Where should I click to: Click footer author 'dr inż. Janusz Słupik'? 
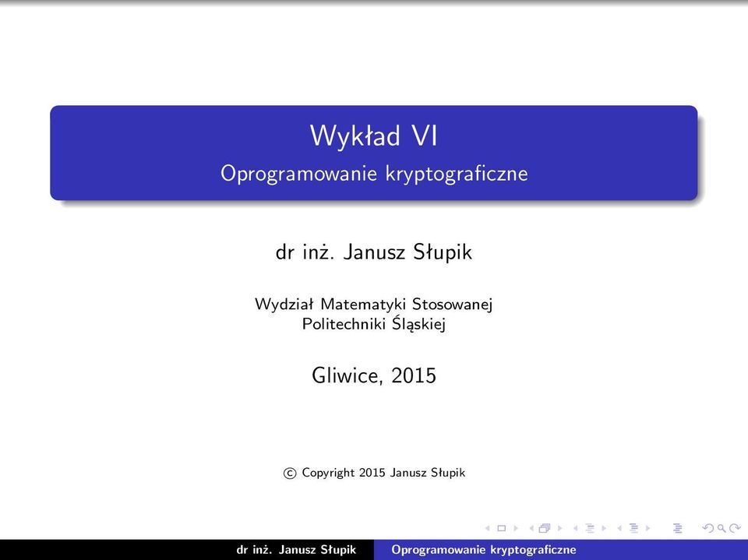296,550
